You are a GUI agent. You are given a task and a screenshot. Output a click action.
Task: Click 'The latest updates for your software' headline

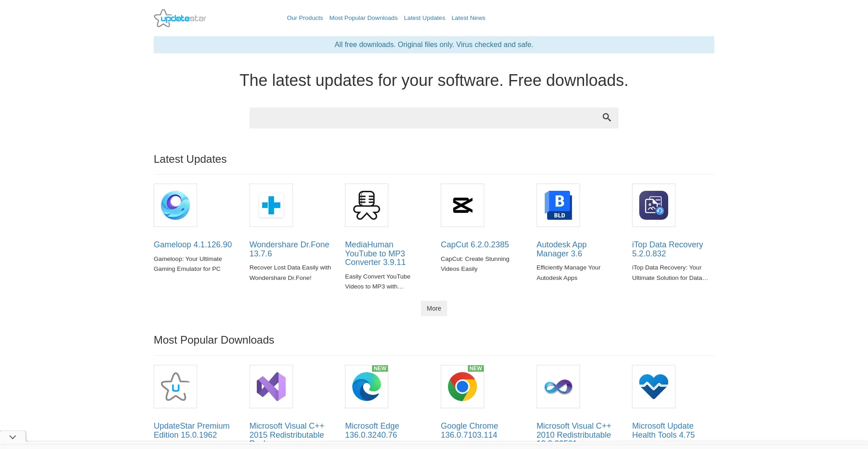click(x=434, y=80)
